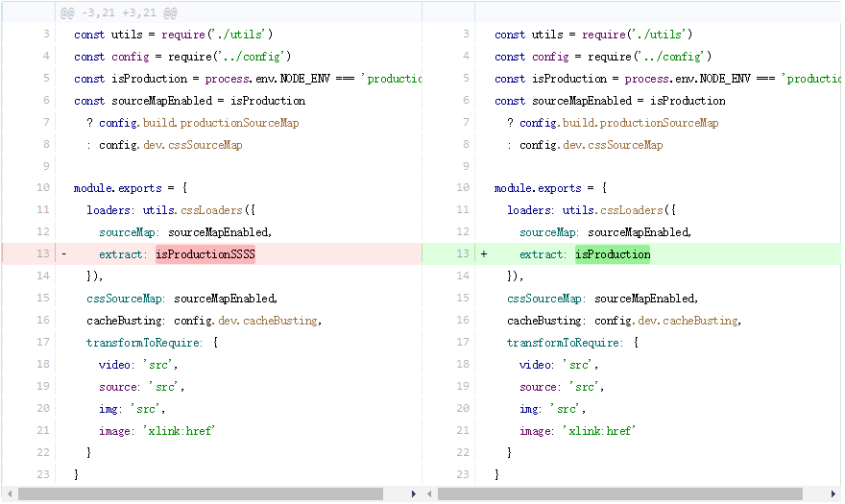Screen dimensions: 845x504
Task: Click 'extract:' key in right pane
Action: pyautogui.click(x=543, y=254)
